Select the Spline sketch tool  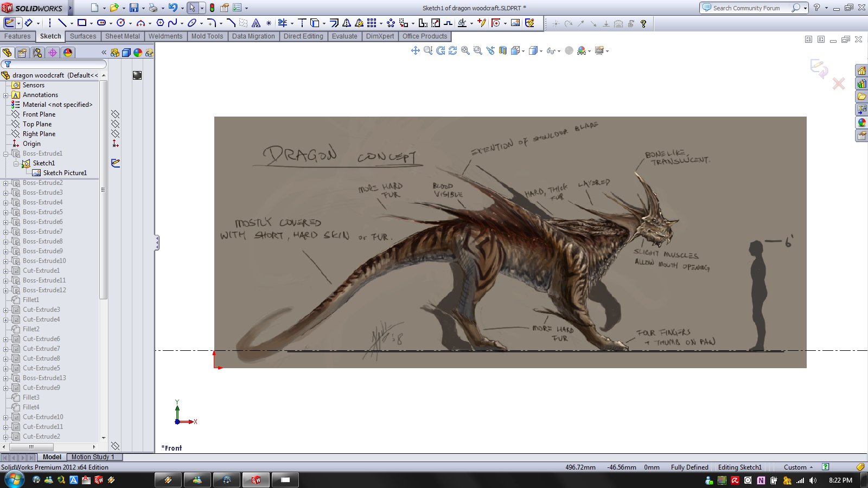[x=173, y=23]
